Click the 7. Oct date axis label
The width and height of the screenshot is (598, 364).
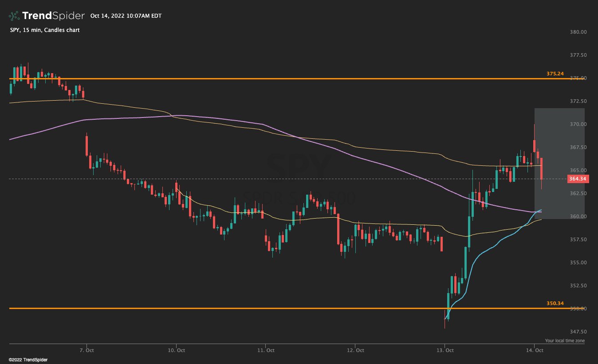tap(87, 350)
